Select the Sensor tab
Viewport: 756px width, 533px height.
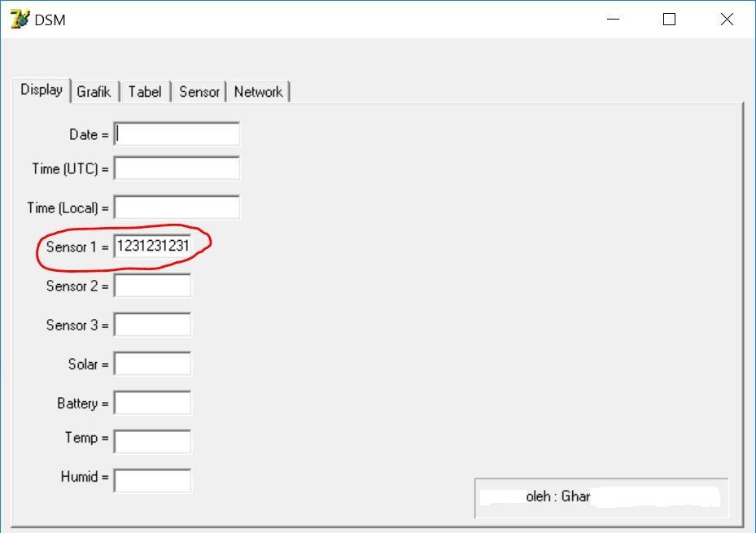coord(199,92)
